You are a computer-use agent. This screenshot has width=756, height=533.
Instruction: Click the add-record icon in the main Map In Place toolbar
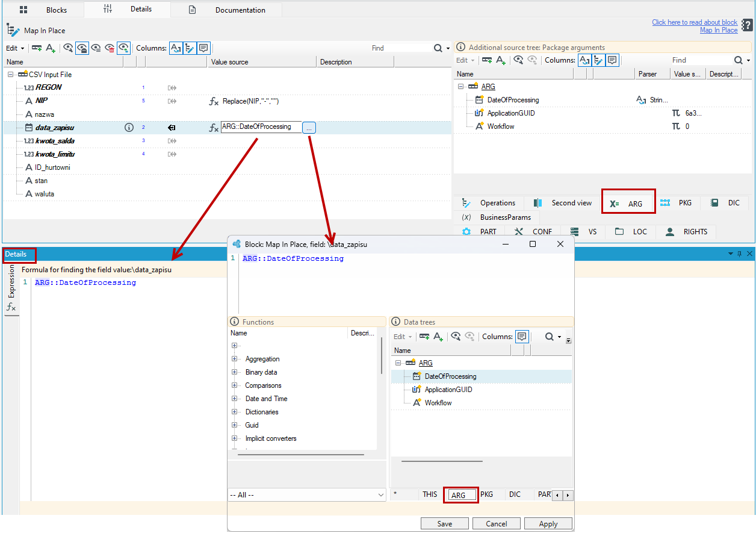click(37, 48)
